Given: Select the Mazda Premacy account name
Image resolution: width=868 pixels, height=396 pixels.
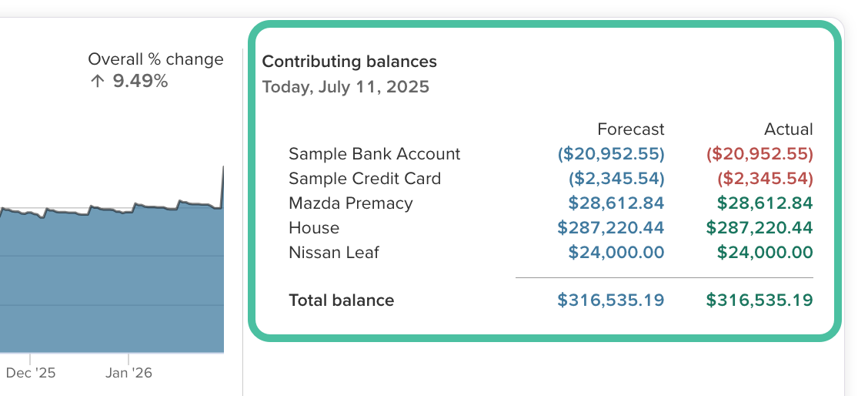Looking at the screenshot, I should pos(350,203).
